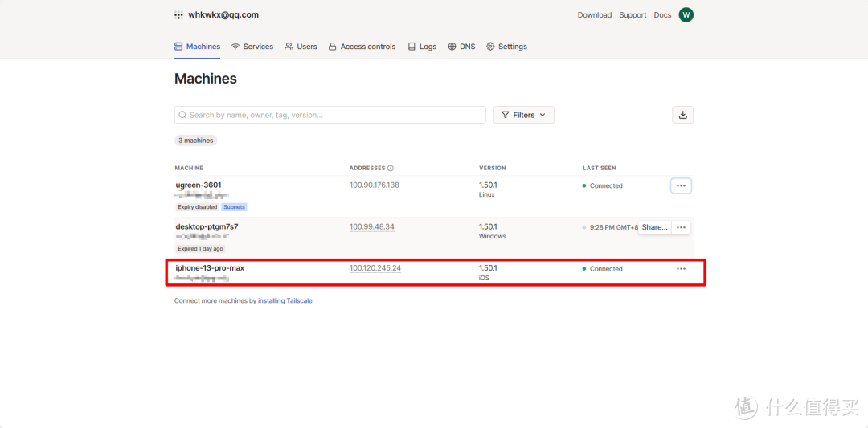
Task: Click the installing Tailscale link
Action: click(x=285, y=301)
